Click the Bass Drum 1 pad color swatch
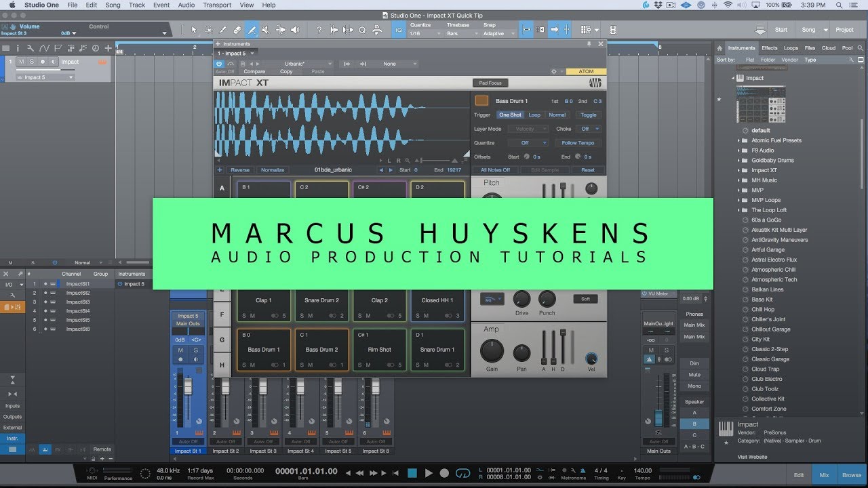 pos(481,101)
